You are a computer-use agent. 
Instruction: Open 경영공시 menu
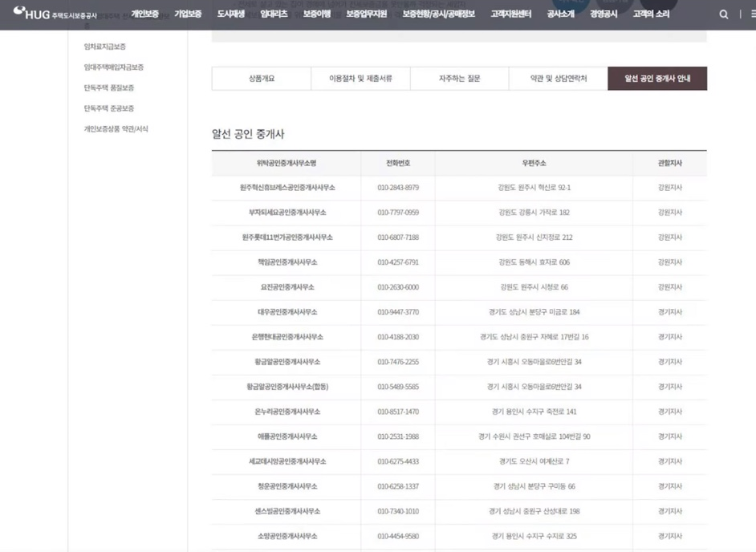pyautogui.click(x=604, y=14)
